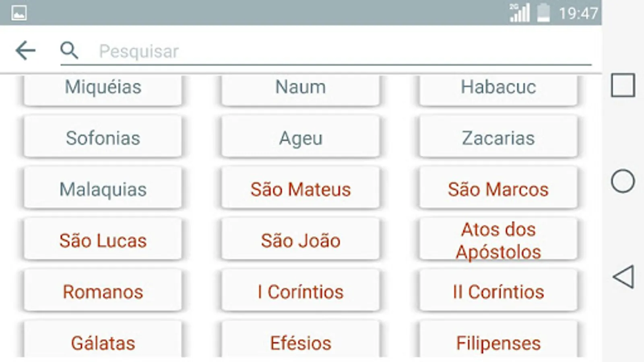Viewport: 644px width, 362px height.
Task: Open São Lucas
Action: pyautogui.click(x=103, y=241)
